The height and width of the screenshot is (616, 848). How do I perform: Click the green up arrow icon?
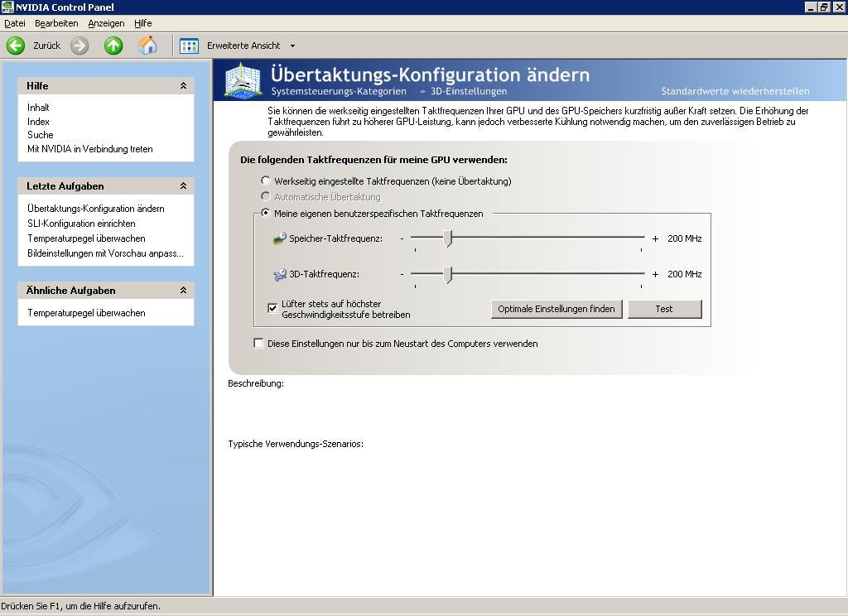(x=113, y=46)
